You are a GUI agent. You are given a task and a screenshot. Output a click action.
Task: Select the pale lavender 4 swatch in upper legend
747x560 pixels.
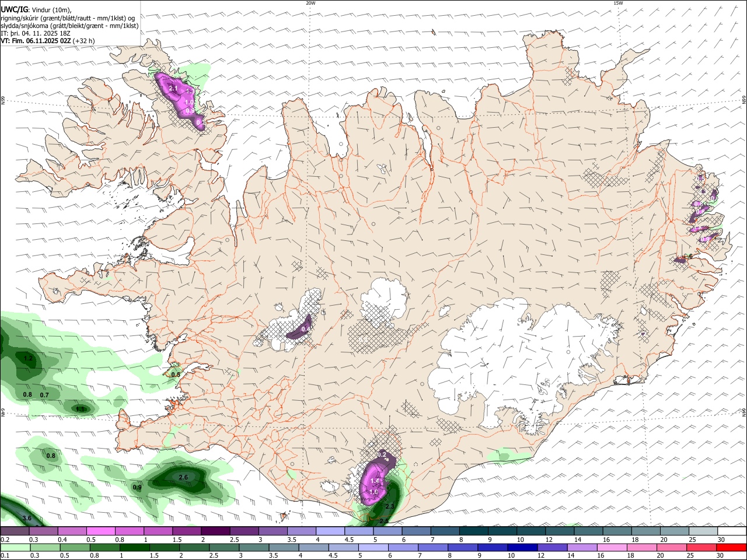[x=330, y=531]
